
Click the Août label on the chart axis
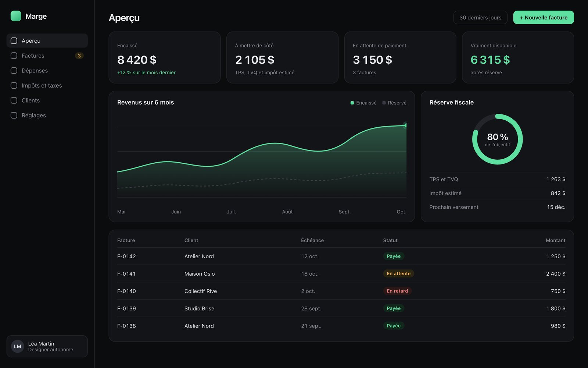click(287, 212)
